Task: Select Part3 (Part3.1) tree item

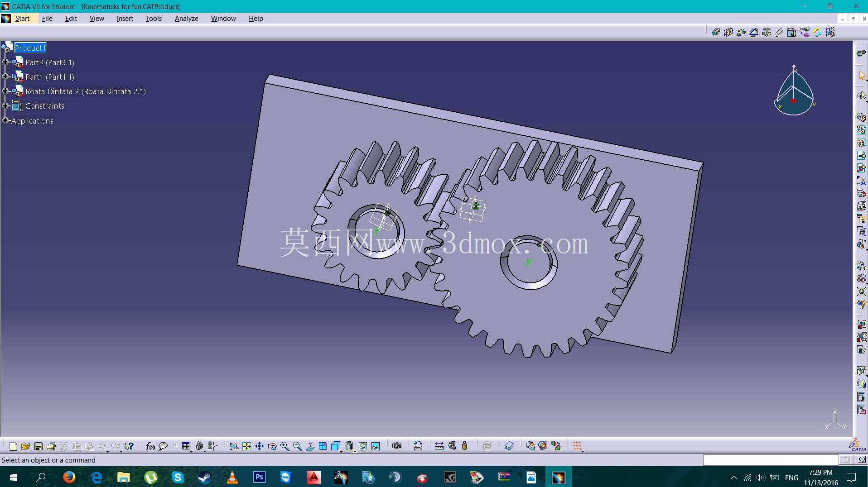Action: click(50, 62)
